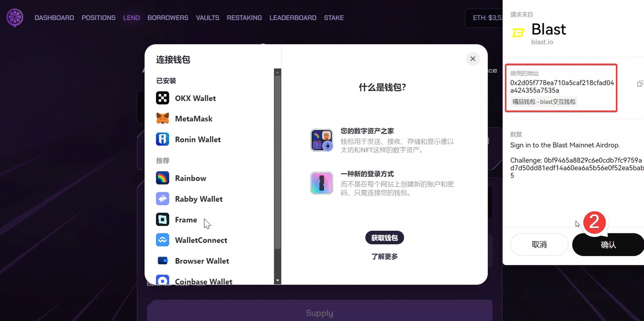Viewport: 644px width, 321px height.
Task: Click the purple app logo
Action: [15, 18]
